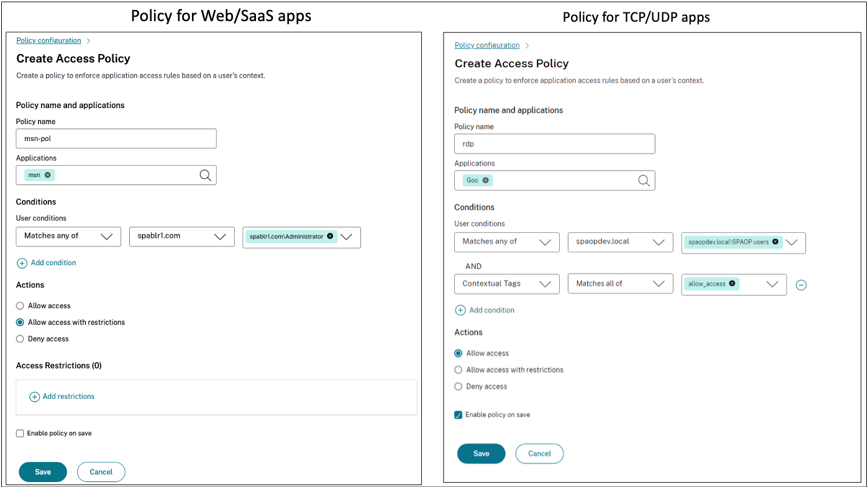868x487 pixels.
Task: Remove the spablr1.com\Administrator user tag
Action: pyautogui.click(x=330, y=236)
